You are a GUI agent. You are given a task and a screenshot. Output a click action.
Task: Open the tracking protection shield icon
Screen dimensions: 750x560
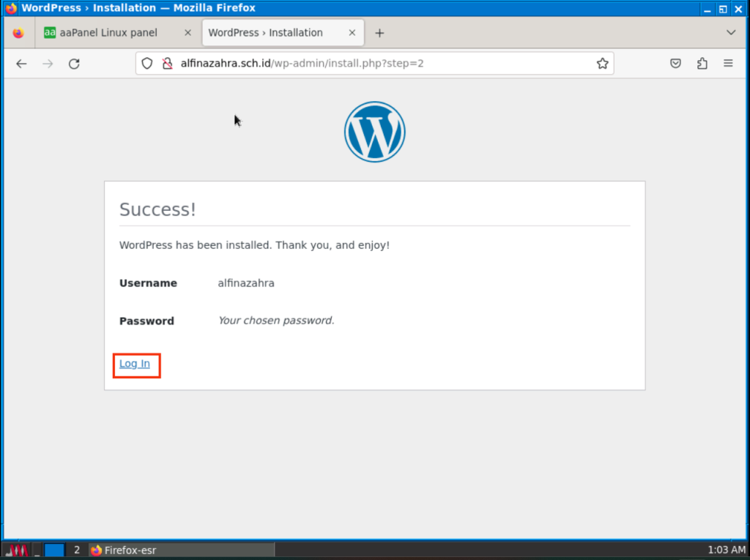(x=147, y=64)
